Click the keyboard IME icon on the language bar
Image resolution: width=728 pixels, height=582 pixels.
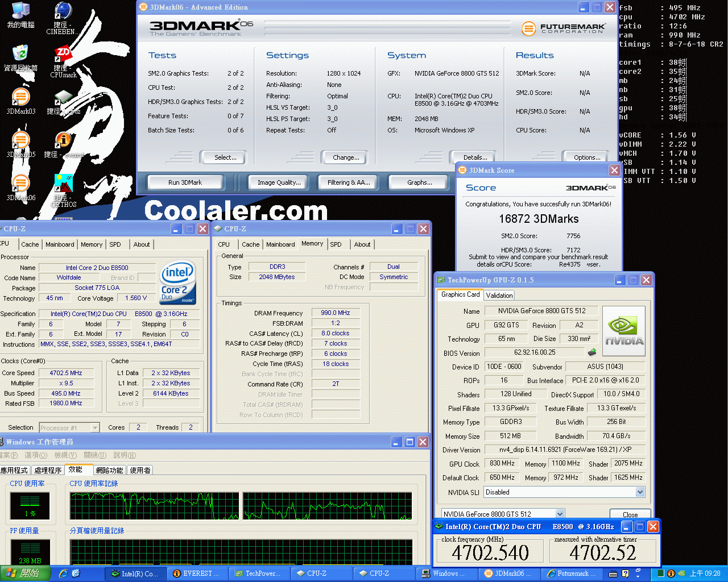[x=614, y=573]
